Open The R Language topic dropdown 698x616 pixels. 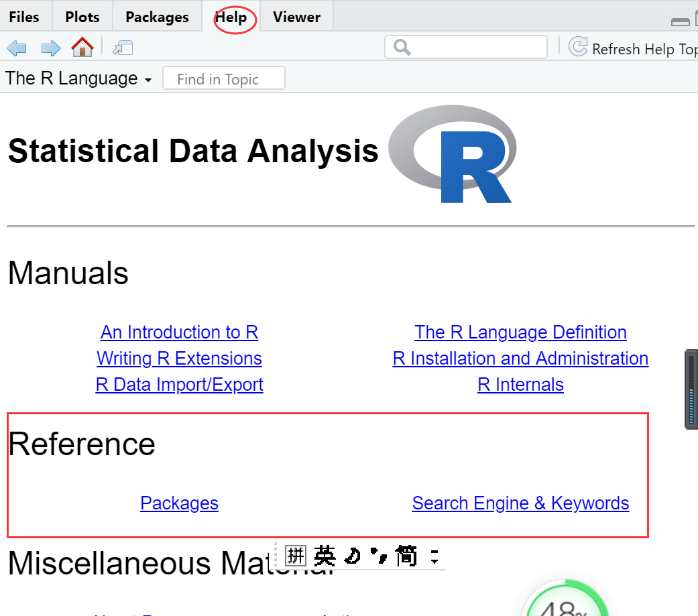pos(78,79)
